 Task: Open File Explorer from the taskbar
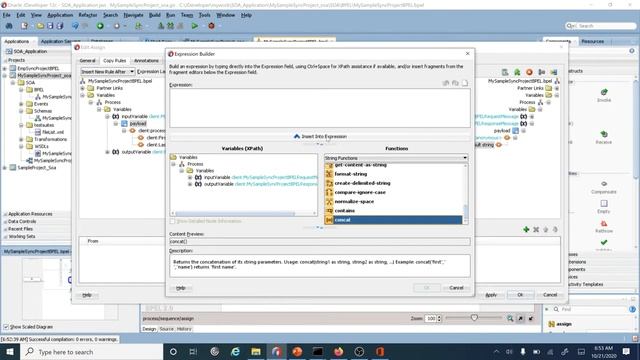256,351
